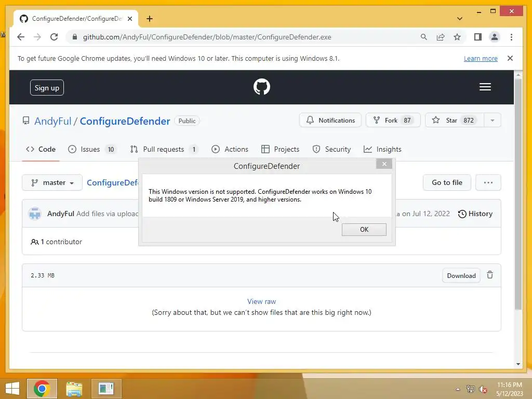Click the Download button
This screenshot has height=399, width=532.
tap(461, 275)
